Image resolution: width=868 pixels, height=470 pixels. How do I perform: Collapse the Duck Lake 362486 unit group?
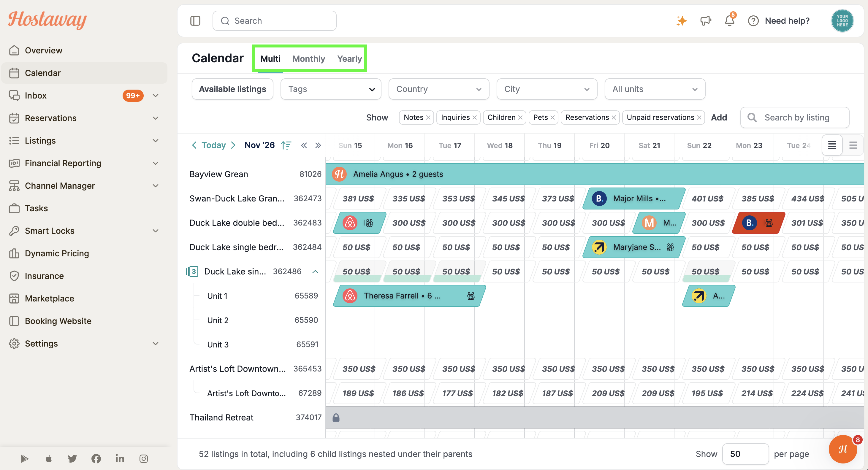(x=315, y=271)
